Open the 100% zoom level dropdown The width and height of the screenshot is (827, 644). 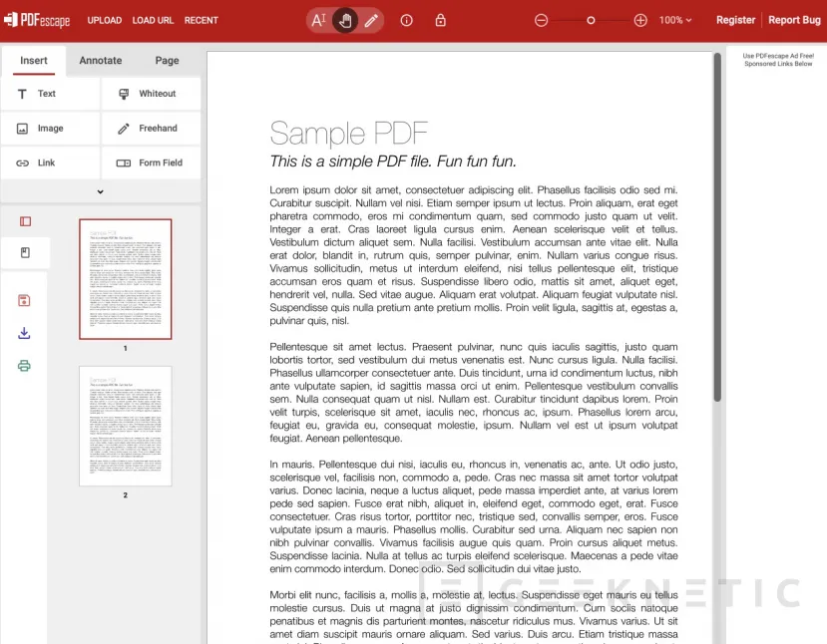(x=675, y=20)
